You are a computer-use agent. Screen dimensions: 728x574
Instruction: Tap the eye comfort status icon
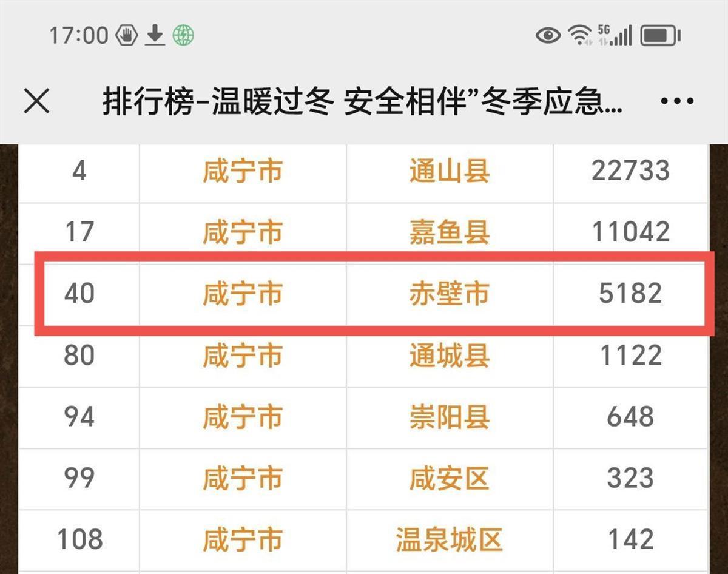click(x=548, y=35)
